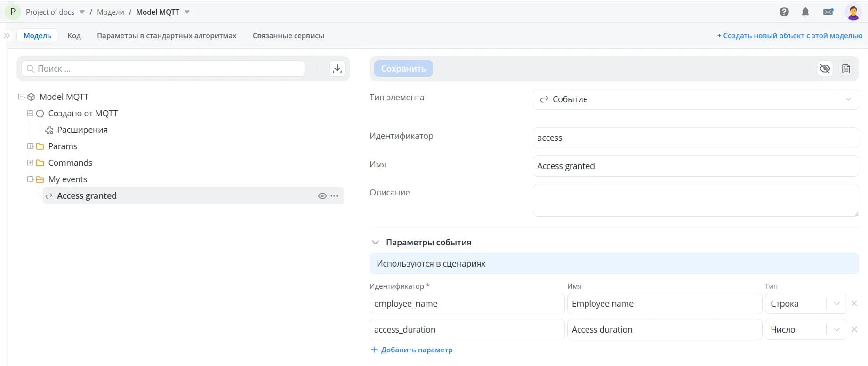Select the Расширения tree item
This screenshot has width=868, height=366.
(x=82, y=130)
